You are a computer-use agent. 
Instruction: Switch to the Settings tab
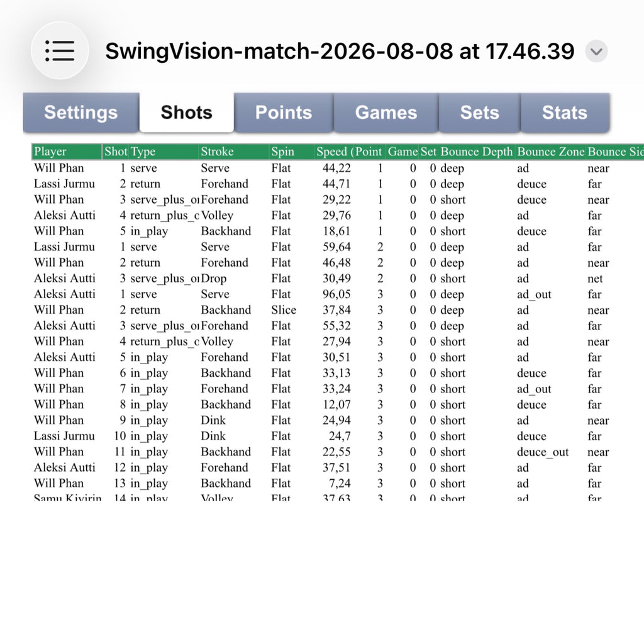click(x=81, y=112)
